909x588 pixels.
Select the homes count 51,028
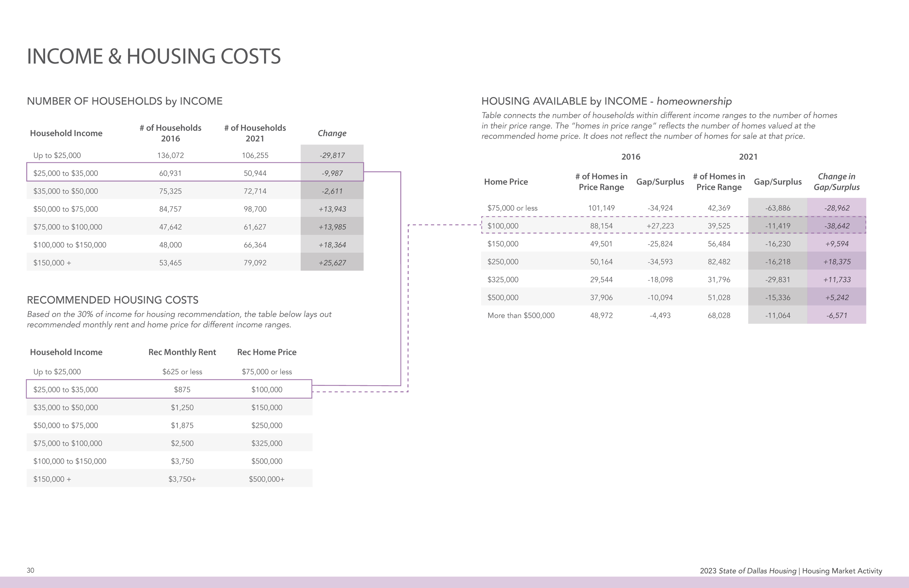[x=719, y=298]
